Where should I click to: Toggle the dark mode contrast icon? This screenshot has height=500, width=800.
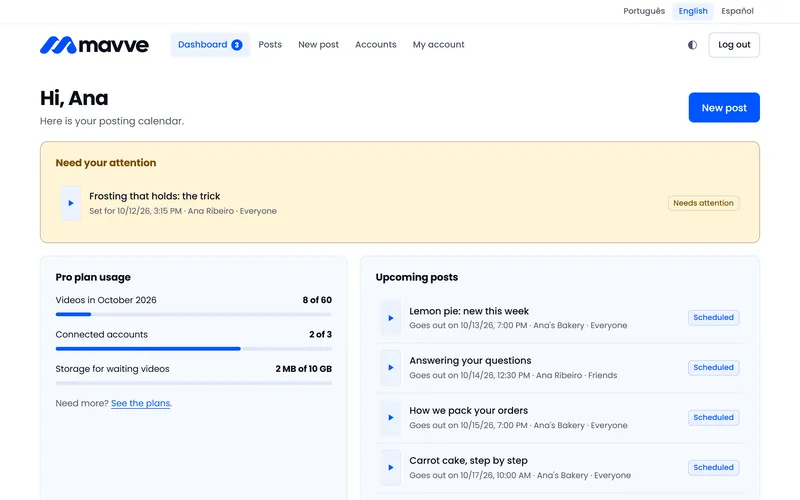pos(692,45)
